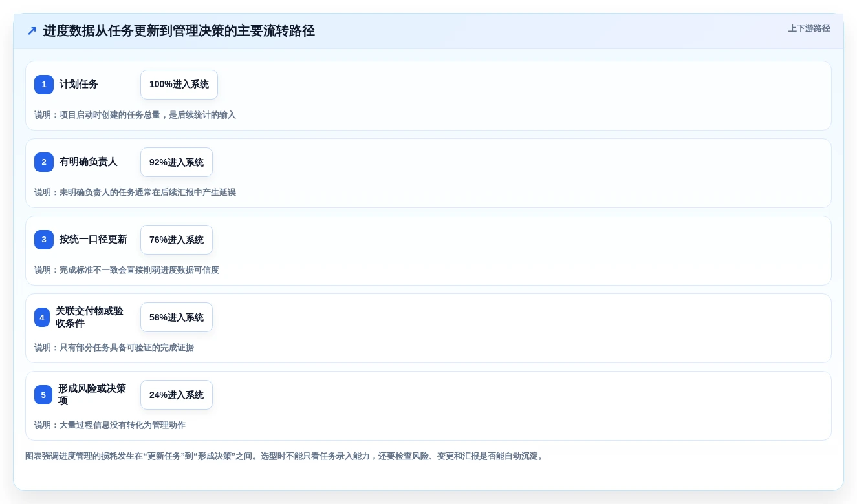The width and height of the screenshot is (857, 504).
Task: Select the 24%进入系统 value pill
Action: [177, 395]
